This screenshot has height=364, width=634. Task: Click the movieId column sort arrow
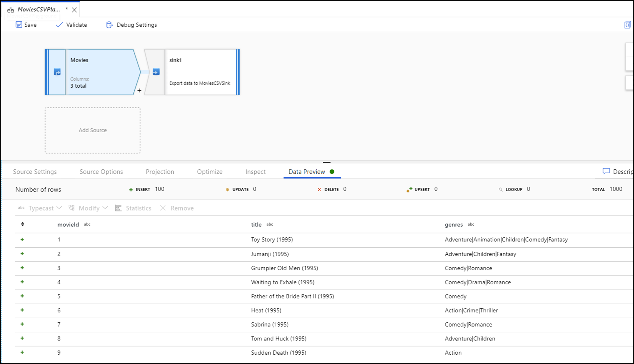point(22,224)
